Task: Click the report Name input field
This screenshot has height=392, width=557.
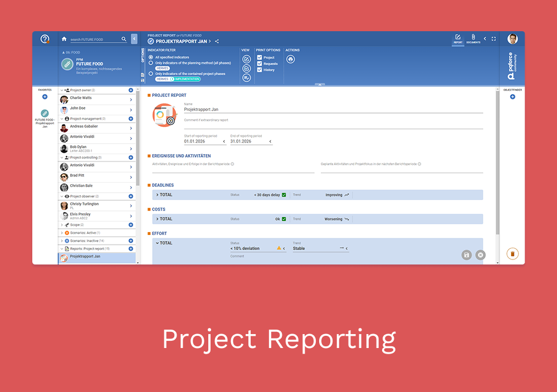Action: coord(333,110)
